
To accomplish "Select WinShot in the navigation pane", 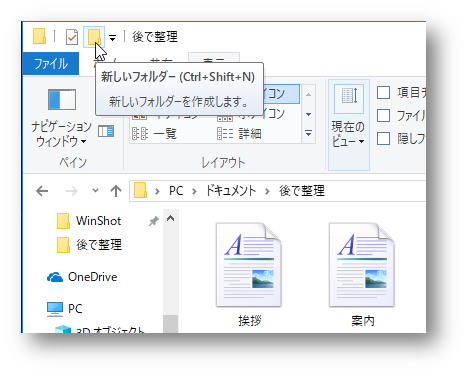I will click(x=98, y=221).
